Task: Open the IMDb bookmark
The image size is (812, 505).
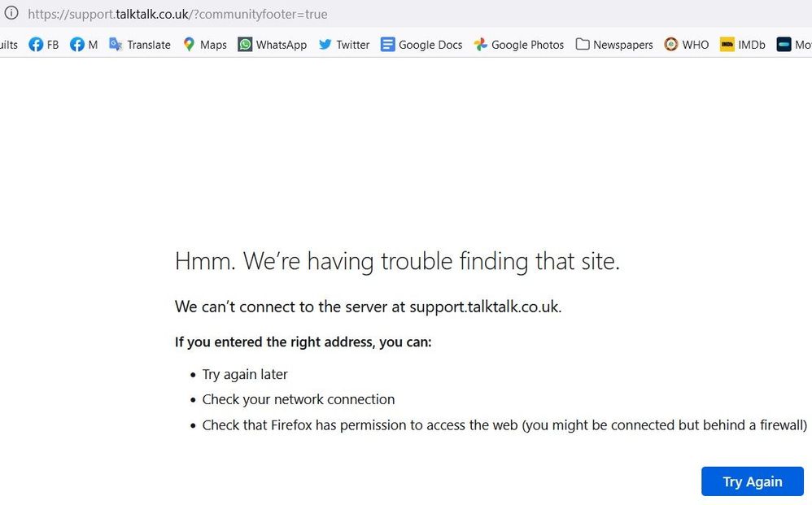Action: coord(741,45)
